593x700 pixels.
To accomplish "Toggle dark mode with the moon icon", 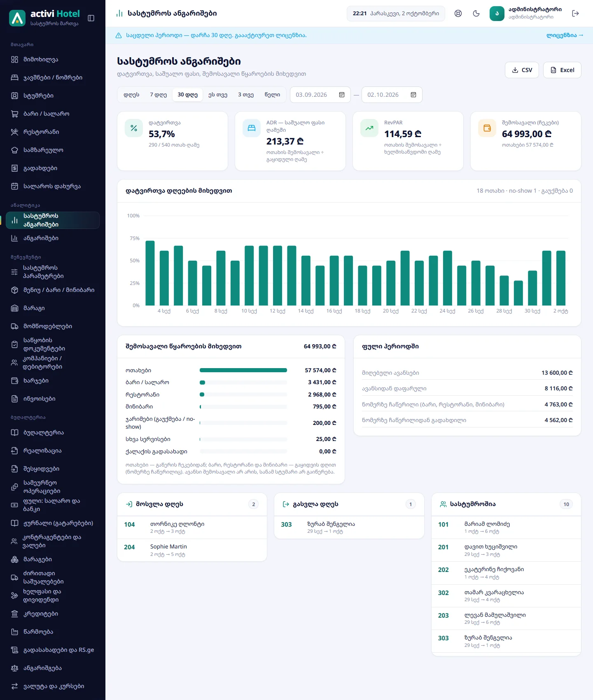I will click(476, 14).
